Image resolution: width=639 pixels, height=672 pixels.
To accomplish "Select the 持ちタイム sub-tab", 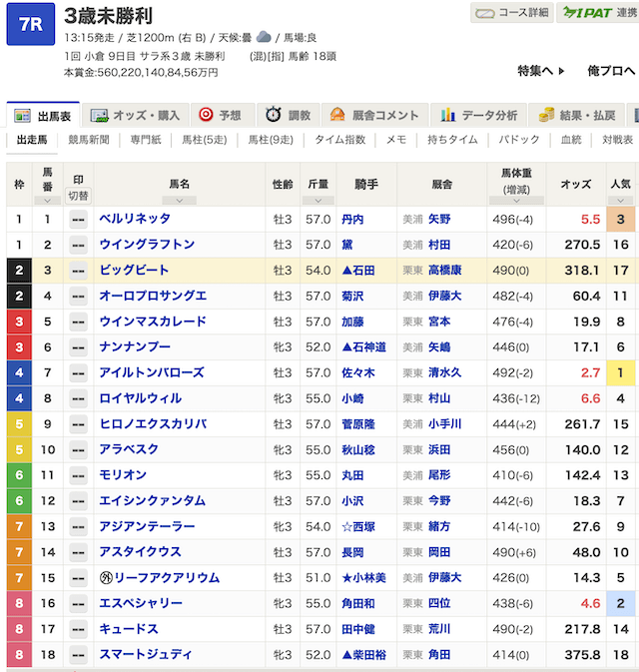I will [x=452, y=140].
